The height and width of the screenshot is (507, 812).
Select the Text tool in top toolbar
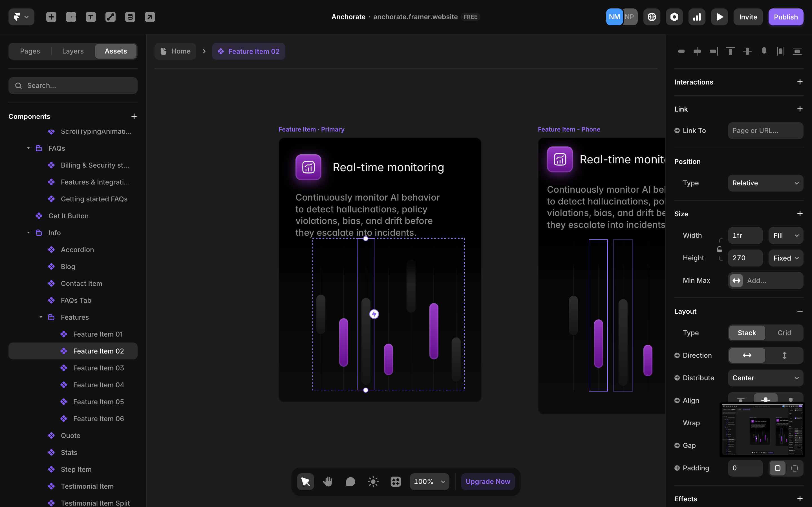coord(91,17)
